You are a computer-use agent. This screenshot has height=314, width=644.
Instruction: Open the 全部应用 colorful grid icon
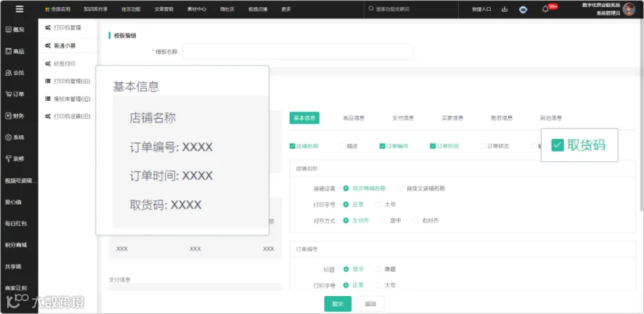tap(47, 9)
